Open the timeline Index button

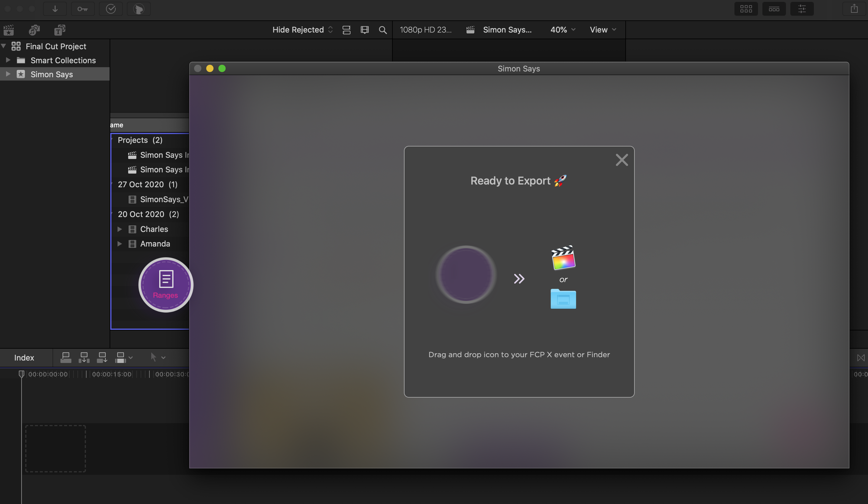click(24, 358)
